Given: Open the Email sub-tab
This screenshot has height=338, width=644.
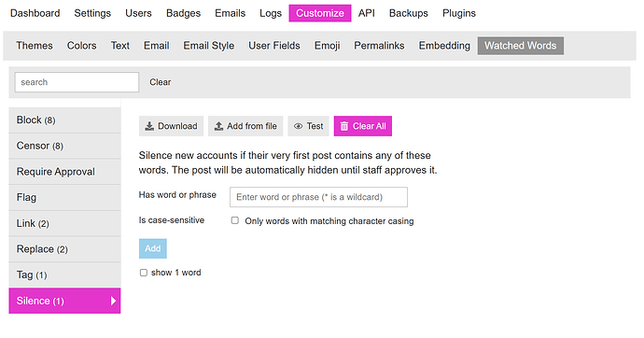Looking at the screenshot, I should [x=157, y=46].
